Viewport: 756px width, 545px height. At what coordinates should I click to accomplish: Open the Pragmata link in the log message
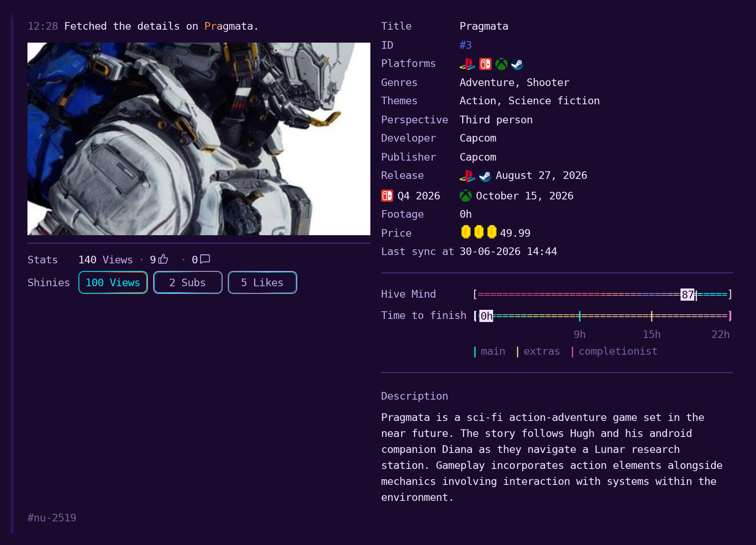(x=228, y=26)
